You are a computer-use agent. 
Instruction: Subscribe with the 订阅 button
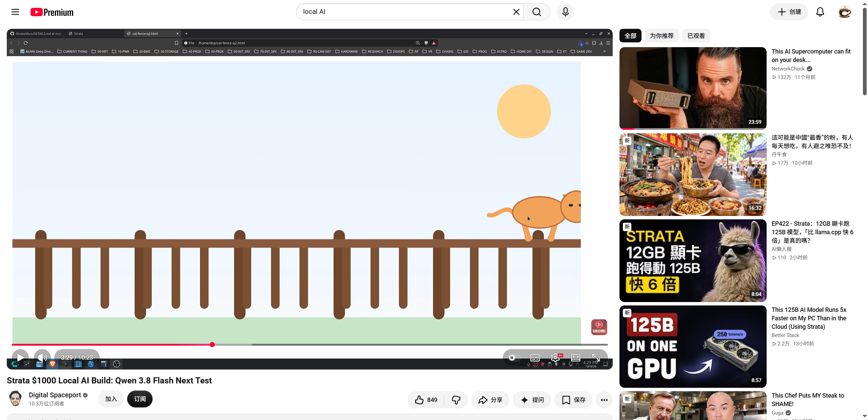pos(140,399)
